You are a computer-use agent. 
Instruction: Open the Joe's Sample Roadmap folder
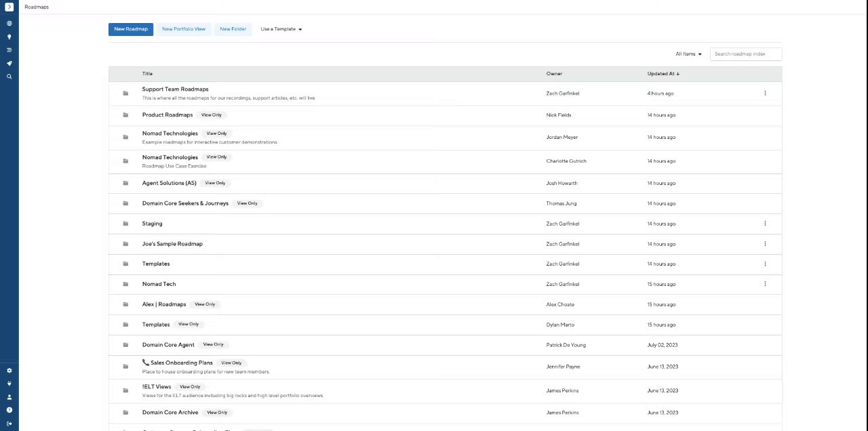(x=172, y=244)
